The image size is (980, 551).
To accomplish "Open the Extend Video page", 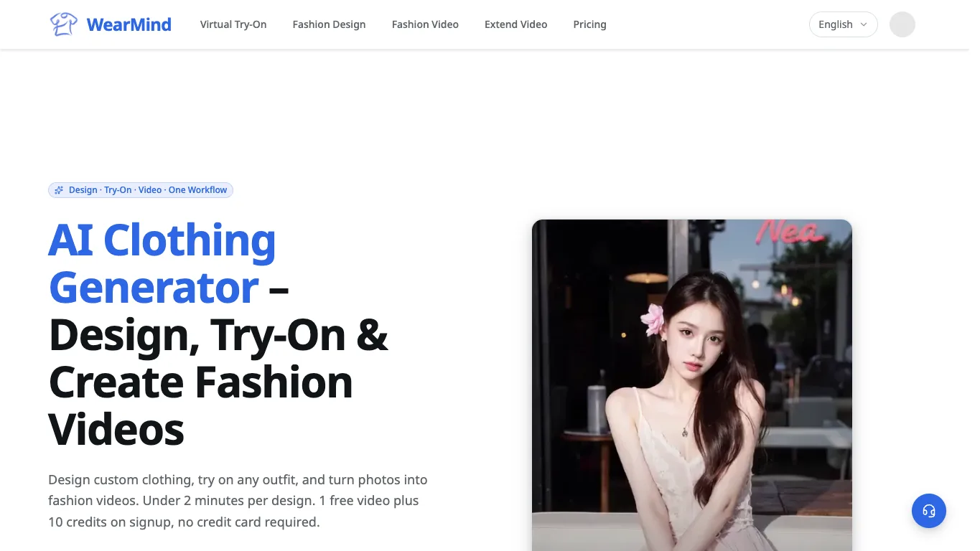I will point(515,24).
